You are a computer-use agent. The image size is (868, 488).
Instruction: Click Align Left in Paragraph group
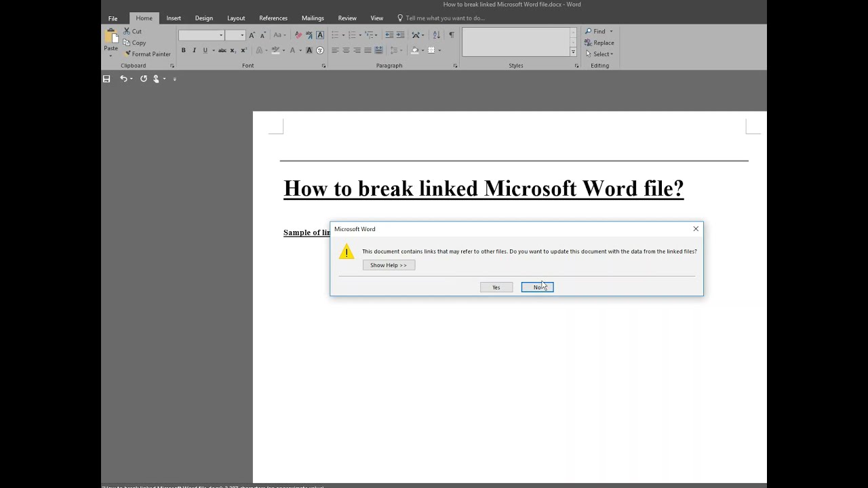click(335, 50)
